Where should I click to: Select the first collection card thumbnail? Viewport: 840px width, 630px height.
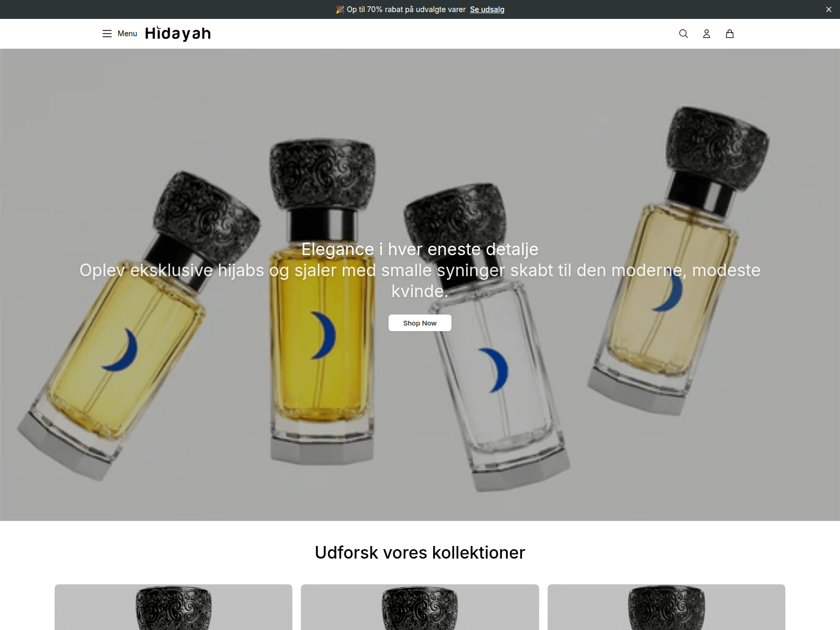[173, 607]
